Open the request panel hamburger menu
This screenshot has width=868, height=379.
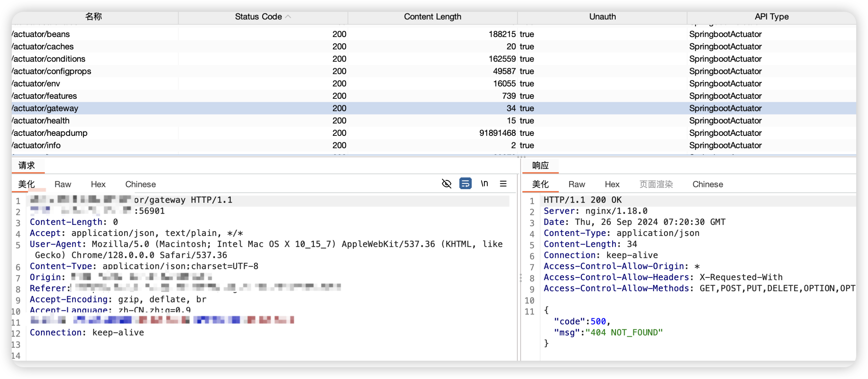pyautogui.click(x=503, y=184)
